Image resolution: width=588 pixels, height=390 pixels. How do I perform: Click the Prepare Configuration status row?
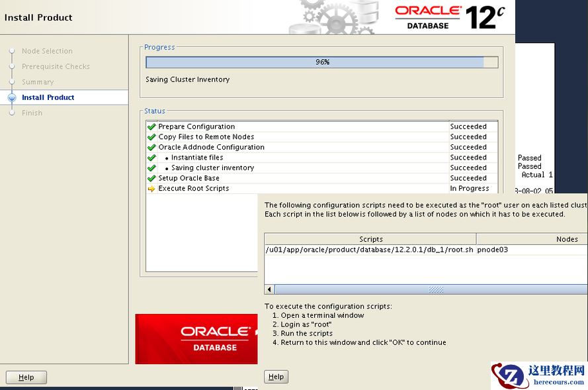pyautogui.click(x=321, y=126)
